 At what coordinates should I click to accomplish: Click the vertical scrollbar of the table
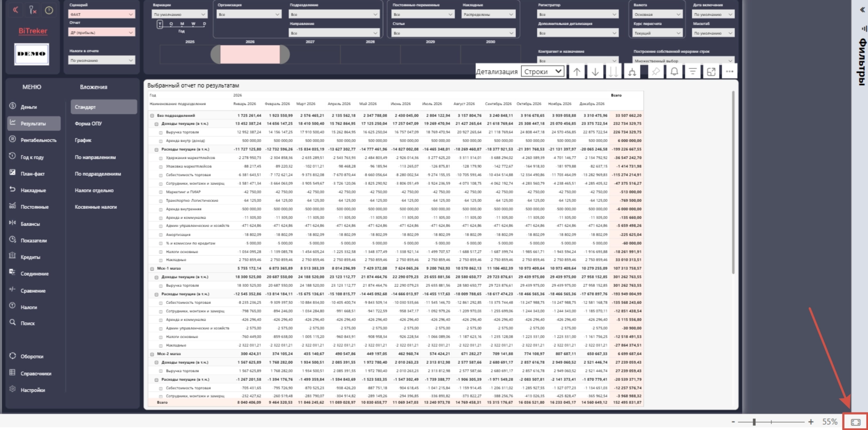coord(733,182)
